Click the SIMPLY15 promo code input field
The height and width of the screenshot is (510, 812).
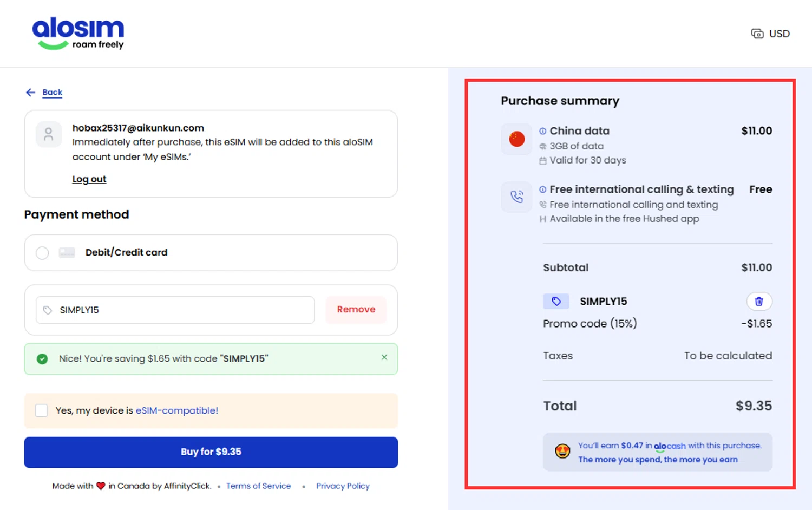click(x=175, y=310)
